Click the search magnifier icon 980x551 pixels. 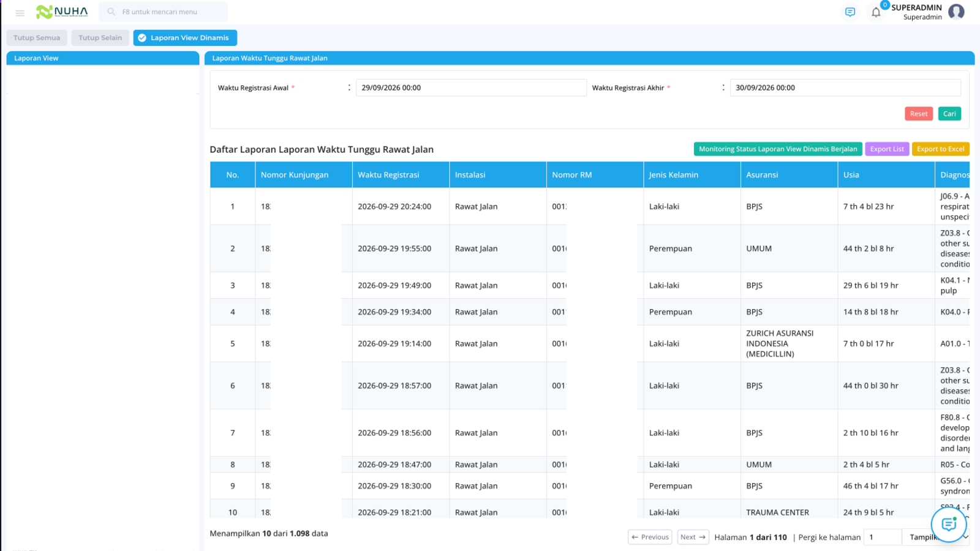point(111,12)
